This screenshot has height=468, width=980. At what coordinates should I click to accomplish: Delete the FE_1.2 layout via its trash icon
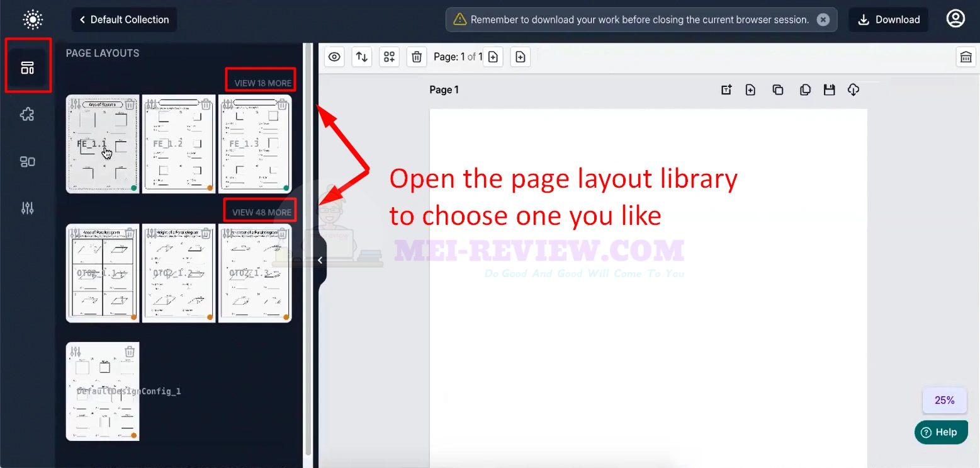206,105
